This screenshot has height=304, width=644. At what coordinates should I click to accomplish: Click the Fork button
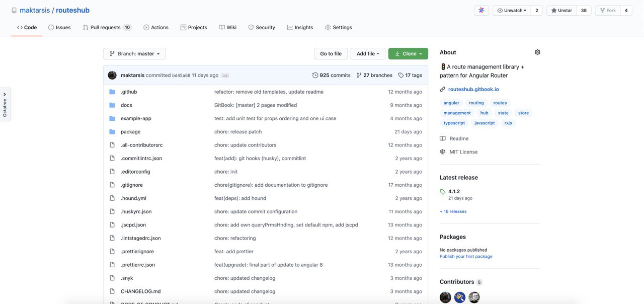click(x=608, y=11)
